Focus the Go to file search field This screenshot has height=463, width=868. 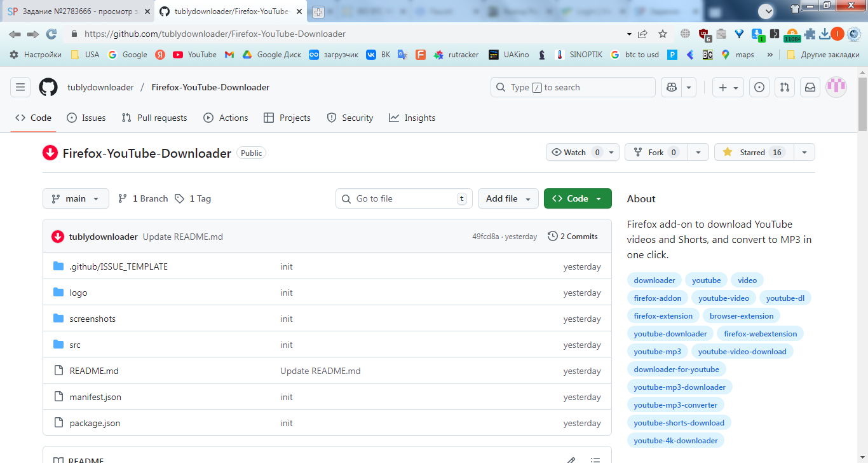click(404, 198)
